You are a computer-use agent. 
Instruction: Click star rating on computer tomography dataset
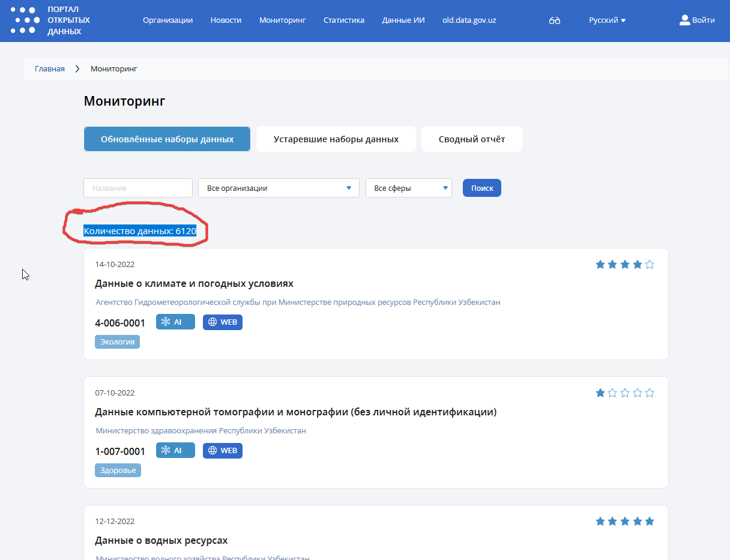[625, 393]
